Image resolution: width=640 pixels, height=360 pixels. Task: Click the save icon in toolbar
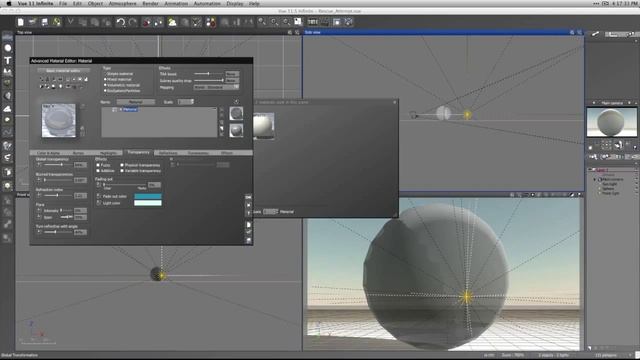coord(44,22)
